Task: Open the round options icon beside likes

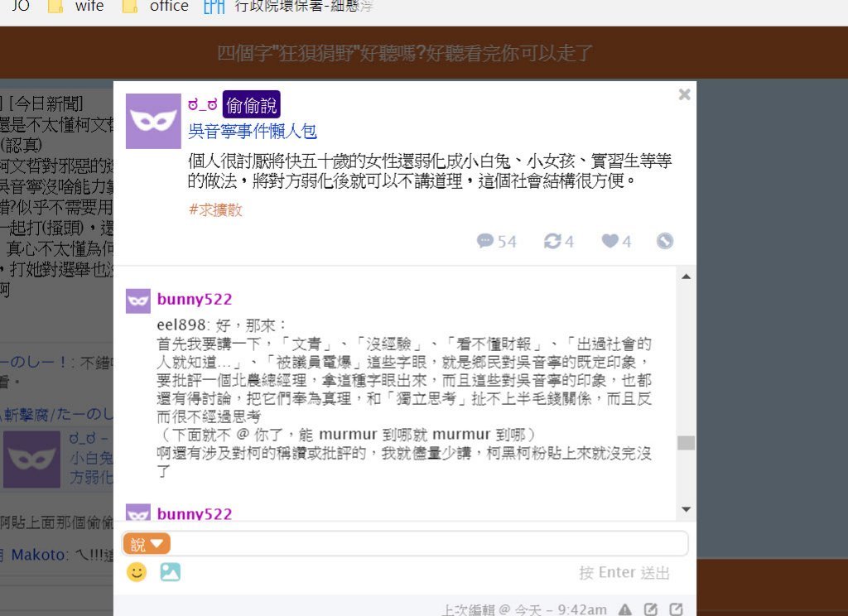Action: (x=665, y=241)
